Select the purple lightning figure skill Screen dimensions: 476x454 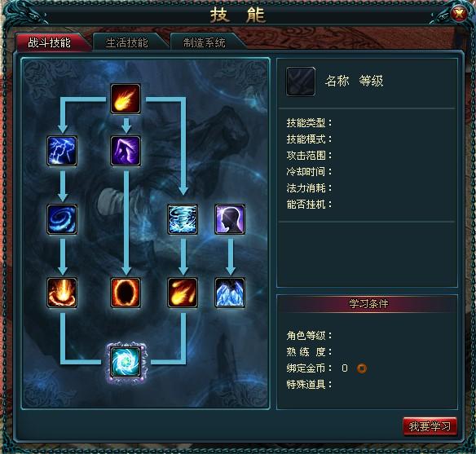126,151
